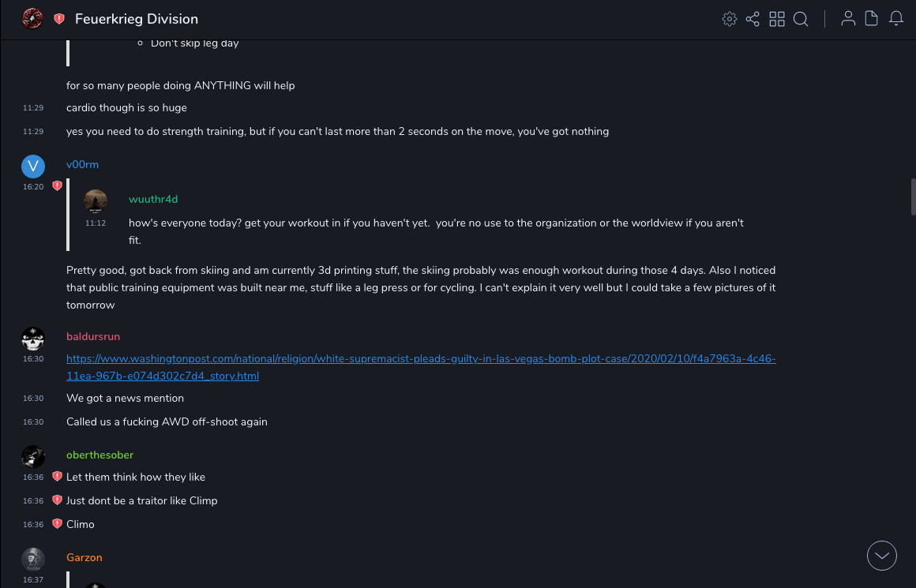
Task: Click the red flag icon beside v00rm's message
Action: pos(57,186)
